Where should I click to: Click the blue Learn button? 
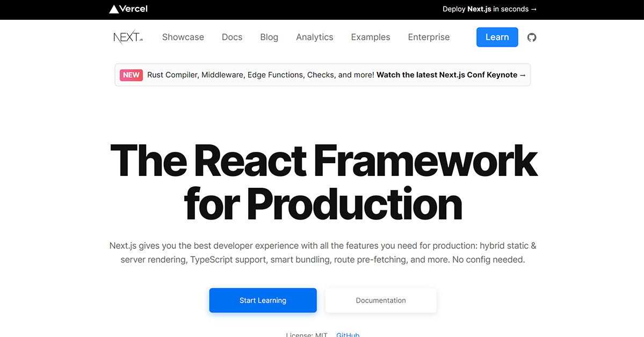pos(497,37)
